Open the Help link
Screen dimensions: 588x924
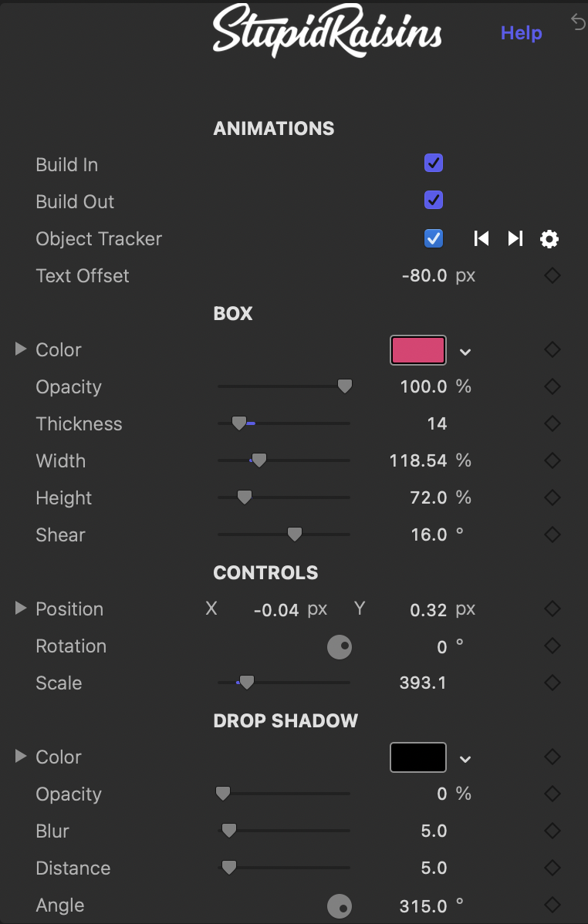click(522, 33)
